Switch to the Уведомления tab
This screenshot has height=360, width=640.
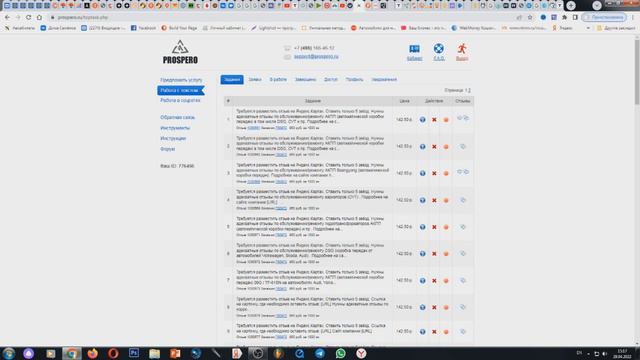(384, 80)
